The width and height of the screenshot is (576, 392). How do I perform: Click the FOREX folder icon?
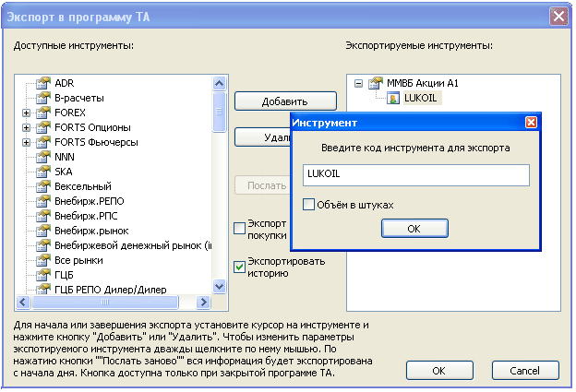43,113
